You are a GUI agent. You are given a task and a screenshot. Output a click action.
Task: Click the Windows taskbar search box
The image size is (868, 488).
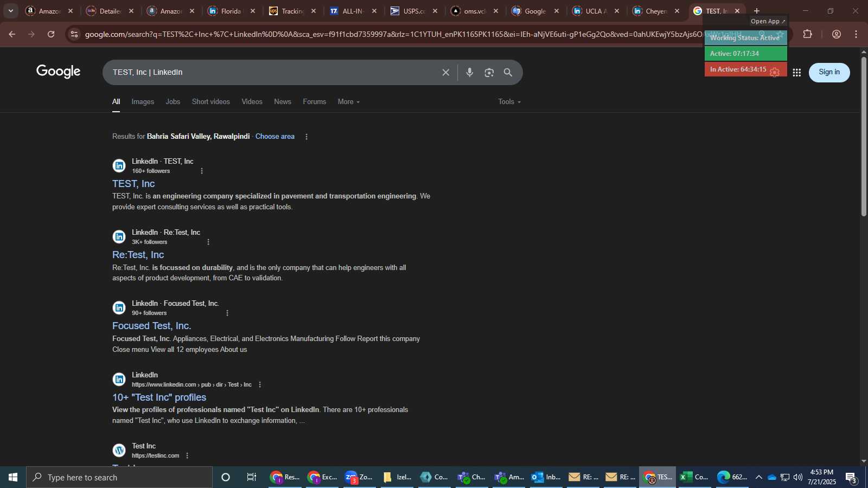[119, 477]
